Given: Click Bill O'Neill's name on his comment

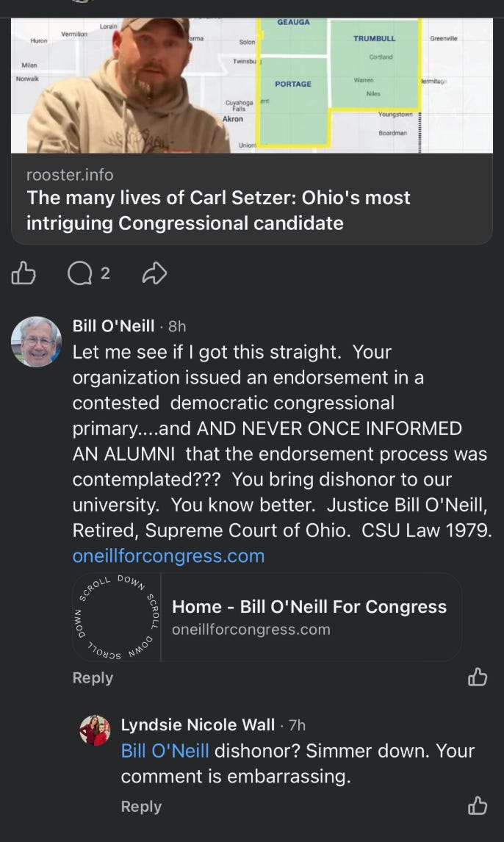Looking at the screenshot, I should [113, 326].
